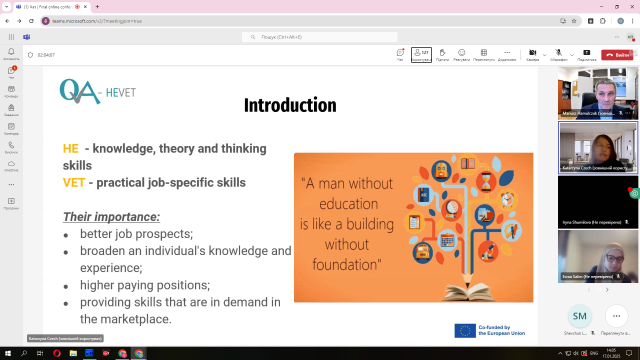
Task: Select Mariusz's video thumbnail
Action: coord(598,93)
